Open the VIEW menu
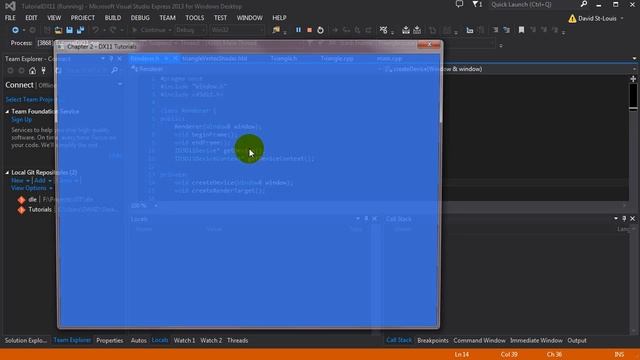This screenshot has width=640, height=360. tap(54, 18)
